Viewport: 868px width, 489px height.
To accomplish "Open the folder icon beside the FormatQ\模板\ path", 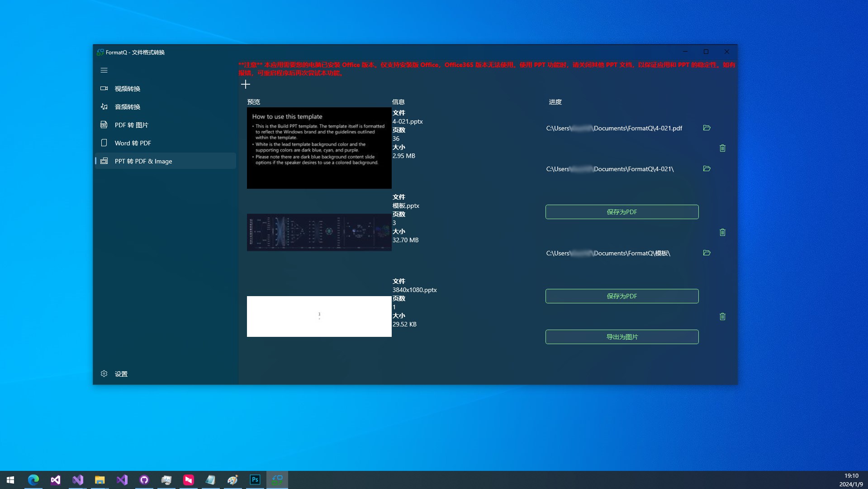I will [x=707, y=253].
